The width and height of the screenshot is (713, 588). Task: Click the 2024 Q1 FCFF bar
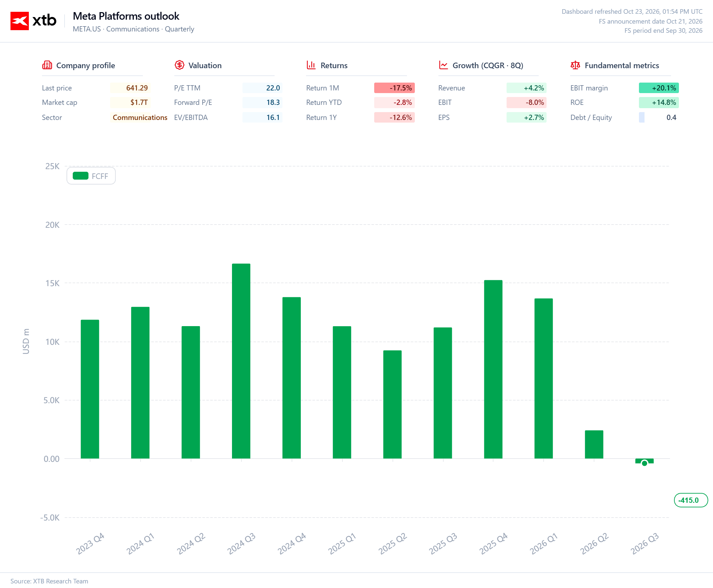140,383
